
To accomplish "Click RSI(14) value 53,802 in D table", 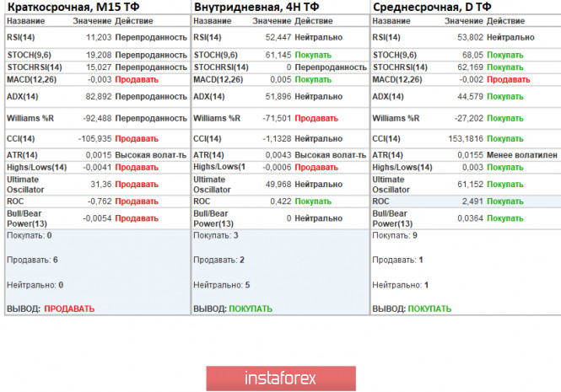I will click(x=470, y=37).
